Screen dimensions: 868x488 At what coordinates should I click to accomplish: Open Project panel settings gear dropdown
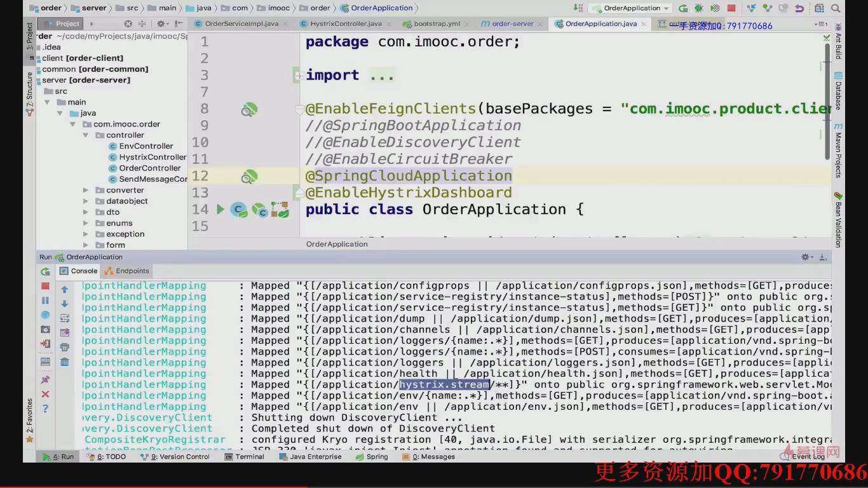(x=163, y=24)
